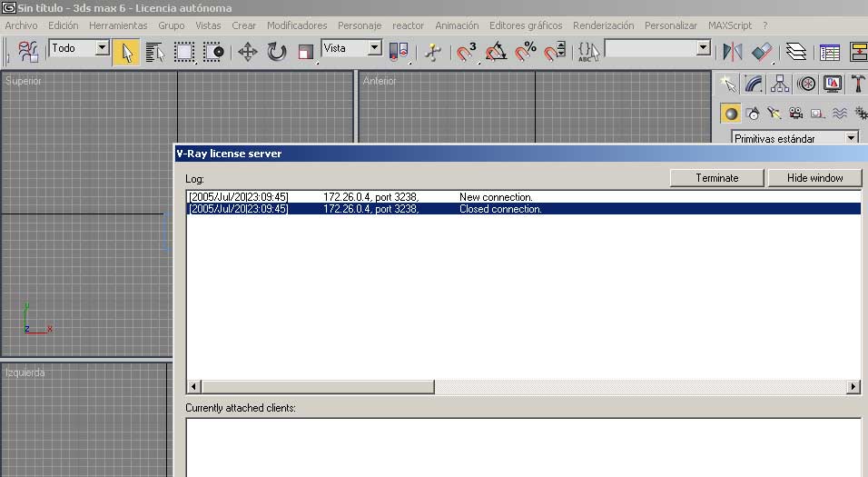Toggle the Angle Snap magnet
This screenshot has height=477, width=868.
point(496,53)
